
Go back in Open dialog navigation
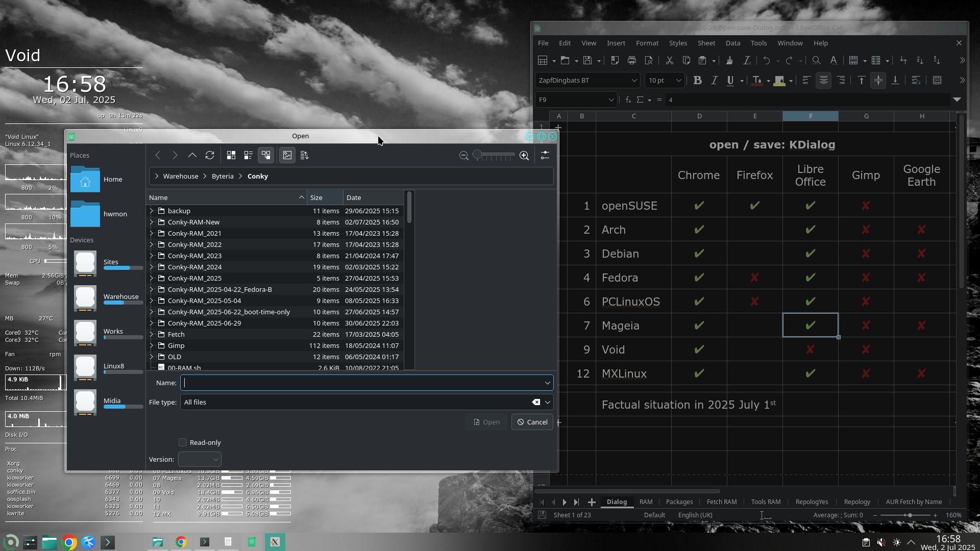click(158, 155)
